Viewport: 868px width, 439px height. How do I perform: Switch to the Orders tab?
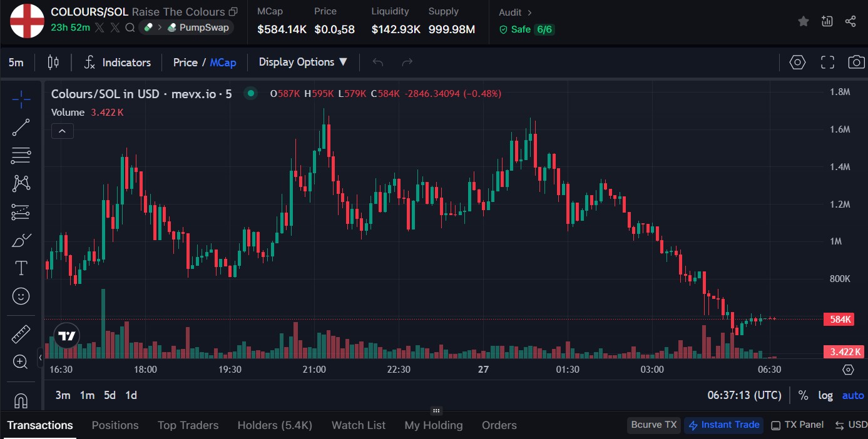tap(499, 425)
